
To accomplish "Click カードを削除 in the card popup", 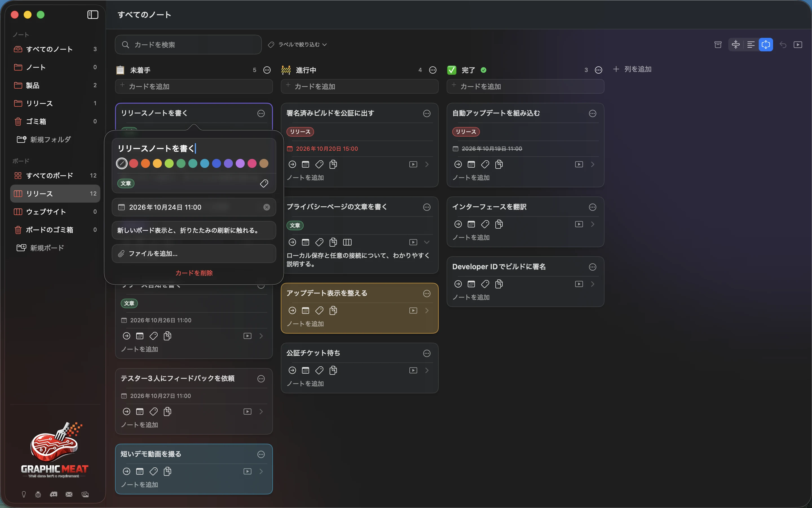I will pyautogui.click(x=194, y=273).
